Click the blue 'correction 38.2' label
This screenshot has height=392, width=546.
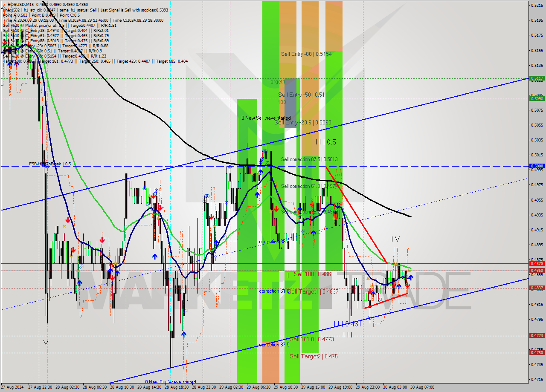(274, 242)
